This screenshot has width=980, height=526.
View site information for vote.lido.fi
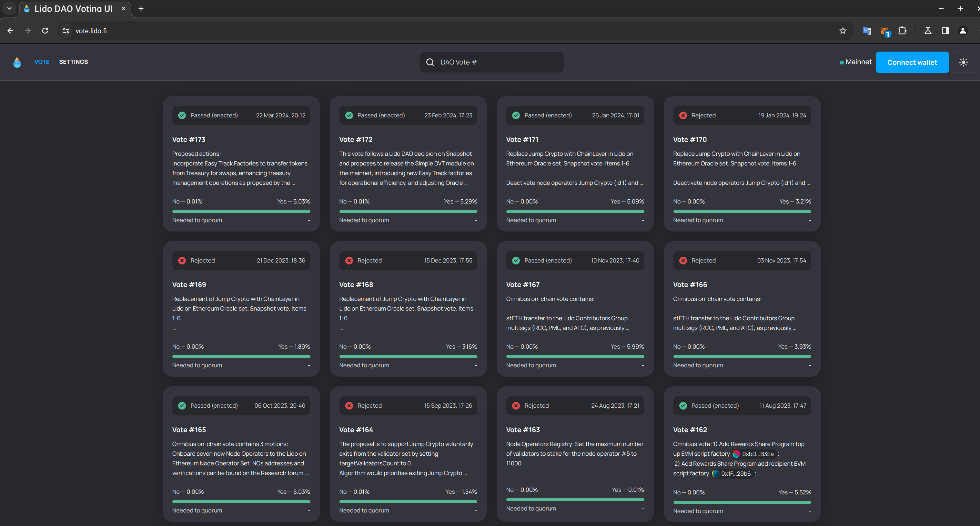coord(66,31)
